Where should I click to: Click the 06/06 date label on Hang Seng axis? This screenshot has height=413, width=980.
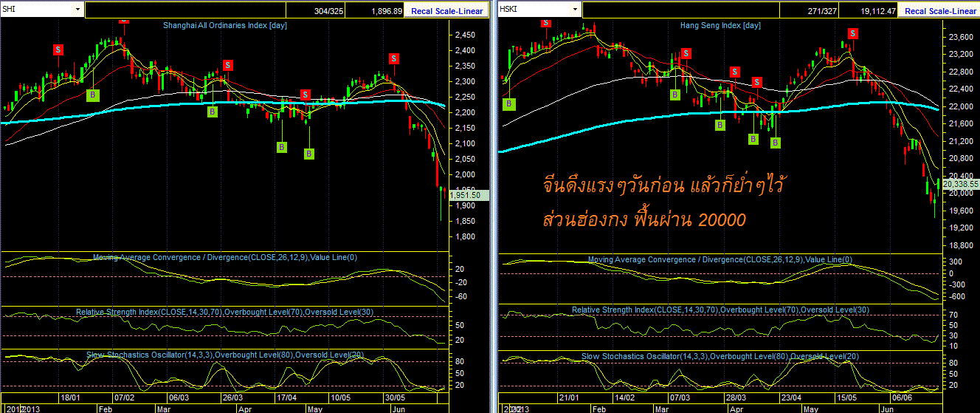tap(901, 397)
